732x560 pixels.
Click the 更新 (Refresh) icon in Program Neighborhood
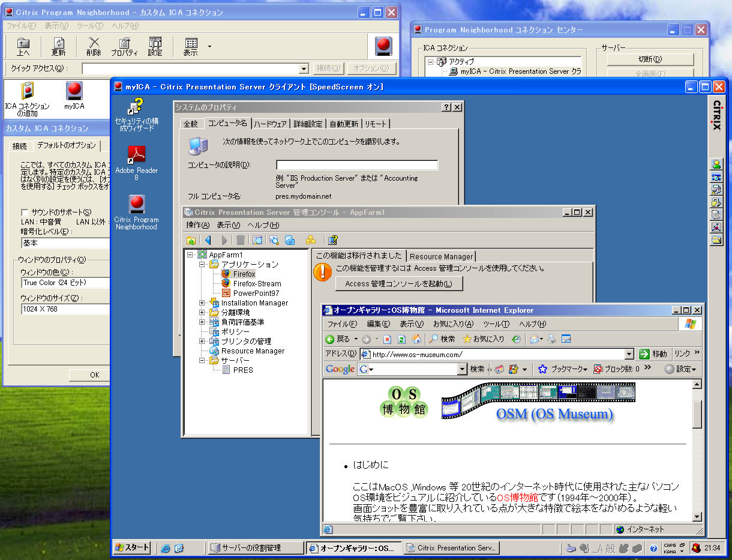pos(58,47)
